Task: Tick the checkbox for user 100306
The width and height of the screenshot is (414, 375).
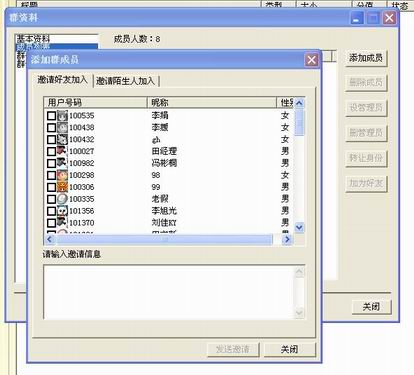Action: [51, 187]
